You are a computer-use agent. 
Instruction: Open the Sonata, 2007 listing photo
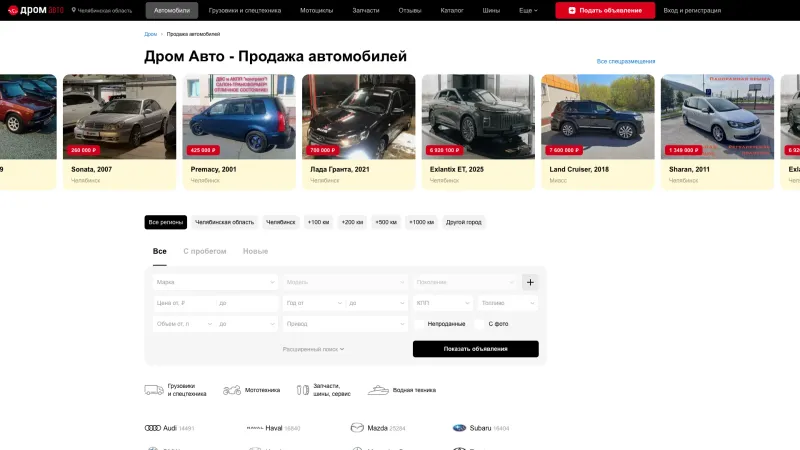(119, 117)
